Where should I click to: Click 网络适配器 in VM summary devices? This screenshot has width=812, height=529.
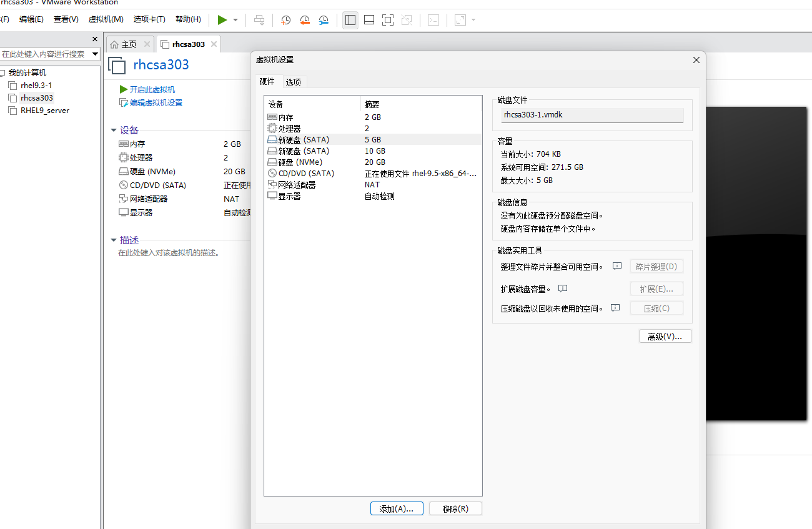[149, 199]
